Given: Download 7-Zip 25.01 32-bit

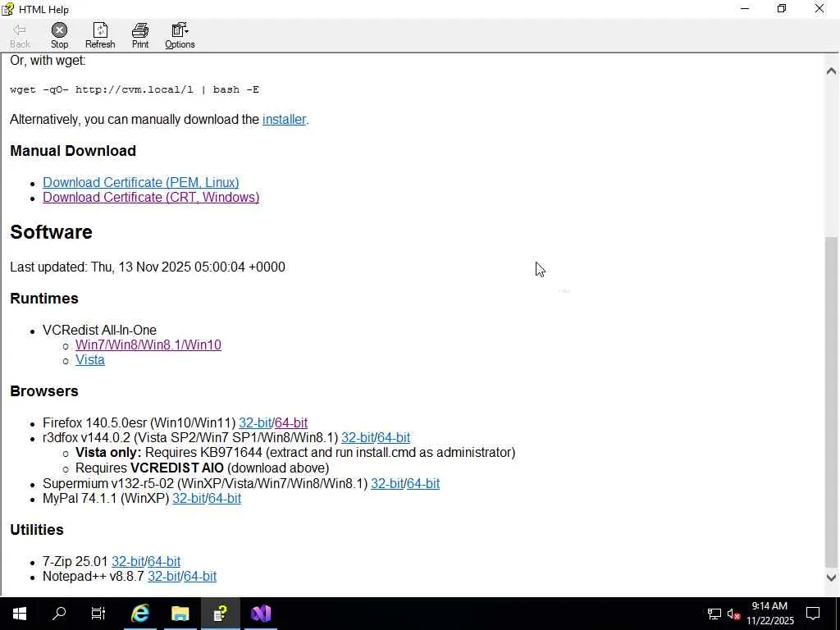Looking at the screenshot, I should [x=128, y=561].
